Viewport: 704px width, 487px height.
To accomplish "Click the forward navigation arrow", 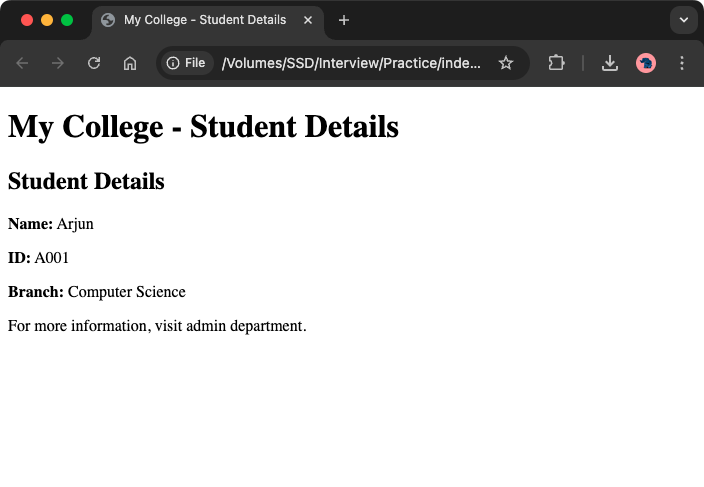I will click(58, 63).
